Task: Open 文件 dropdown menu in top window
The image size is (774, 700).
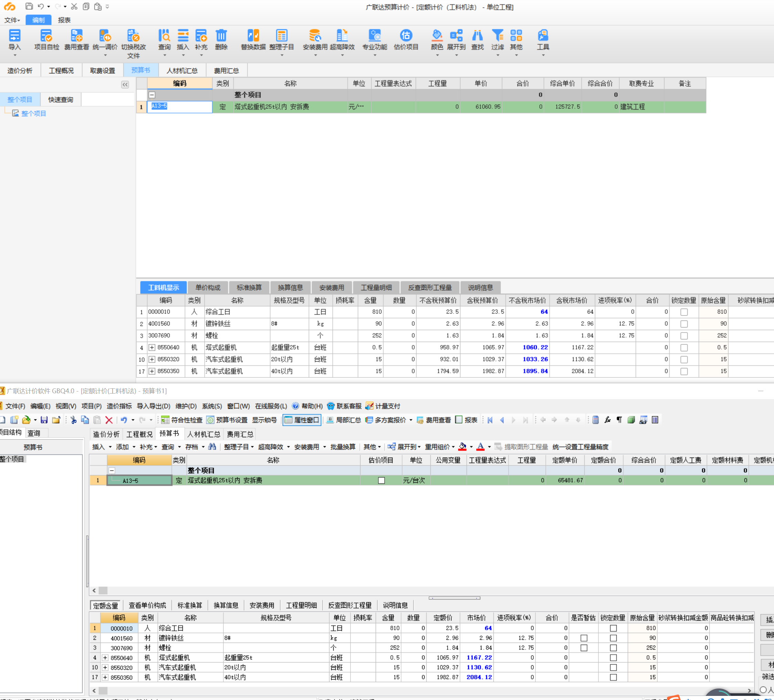Action: point(12,20)
